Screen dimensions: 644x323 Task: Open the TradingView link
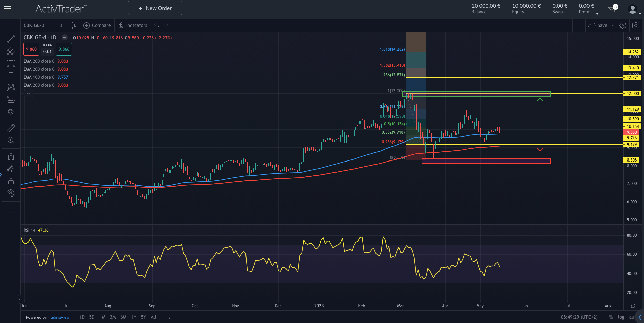59,317
